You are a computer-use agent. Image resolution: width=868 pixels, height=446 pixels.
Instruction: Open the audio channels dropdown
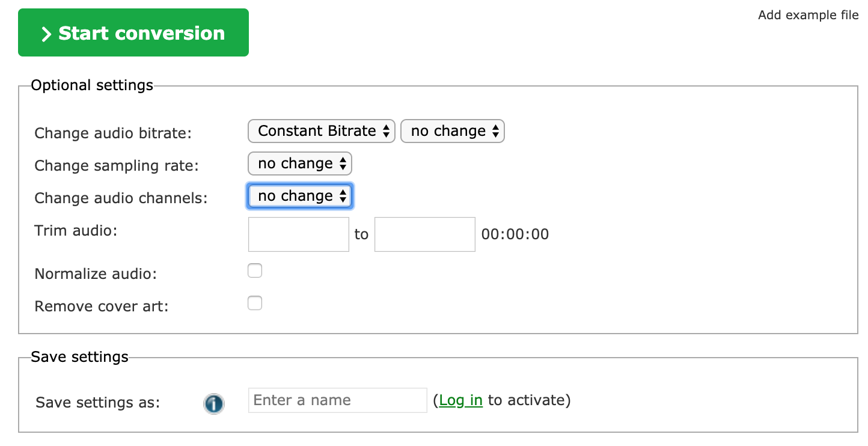point(299,196)
